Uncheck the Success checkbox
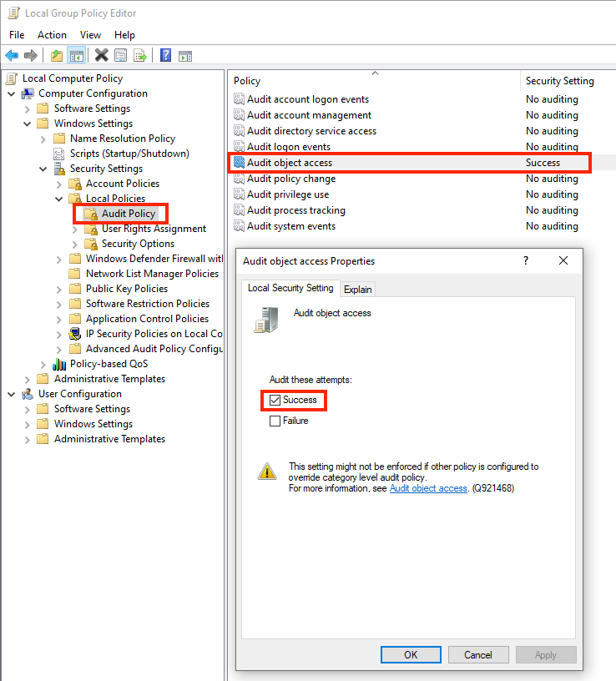This screenshot has width=616, height=681. click(275, 400)
